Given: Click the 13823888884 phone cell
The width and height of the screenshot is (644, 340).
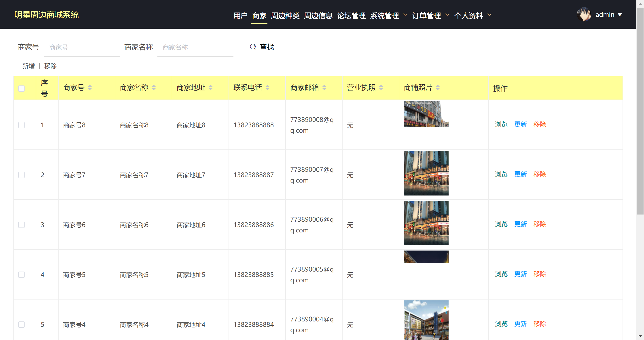Looking at the screenshot, I should (257, 325).
